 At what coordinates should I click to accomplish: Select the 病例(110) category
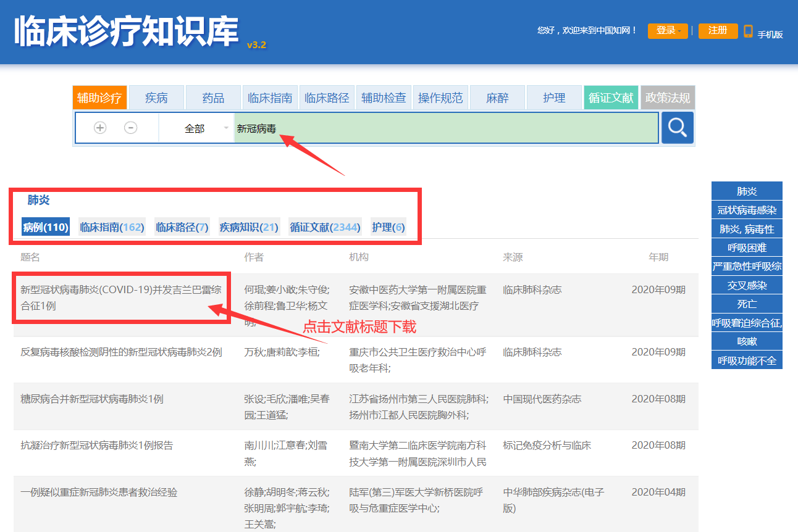(45, 227)
